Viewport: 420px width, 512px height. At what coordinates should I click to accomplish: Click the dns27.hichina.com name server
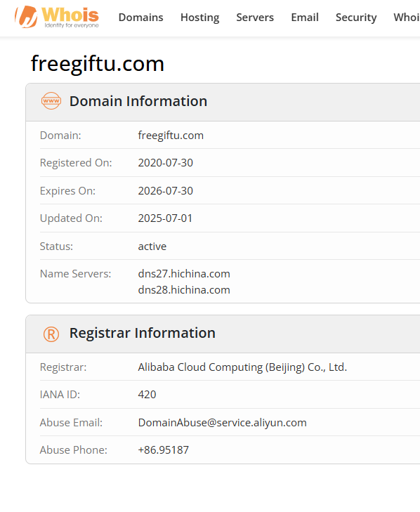click(x=184, y=274)
